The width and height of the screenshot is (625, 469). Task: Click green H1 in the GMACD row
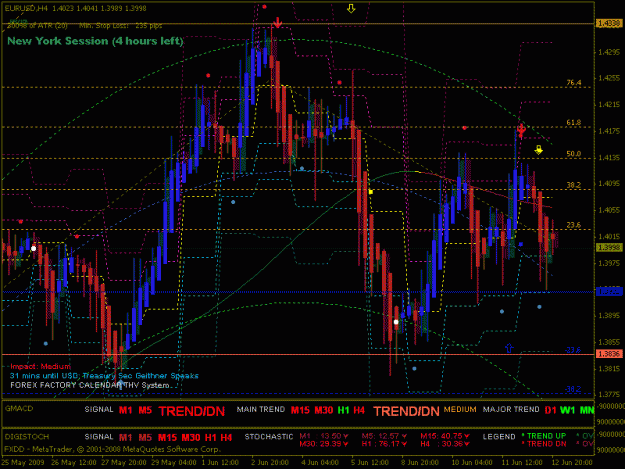(343, 410)
